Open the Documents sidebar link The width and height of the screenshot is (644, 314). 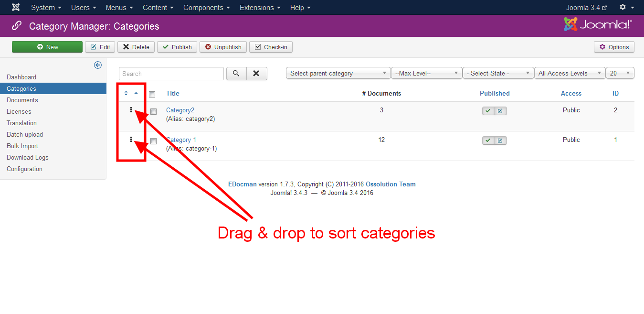click(22, 100)
